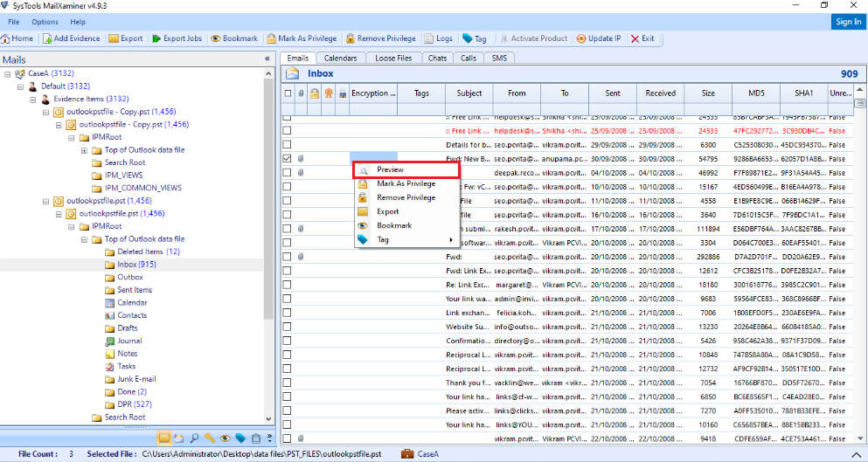Image resolution: width=868 pixels, height=462 pixels.
Task: Check the 'Please activ...' row checkbox
Action: point(287,411)
